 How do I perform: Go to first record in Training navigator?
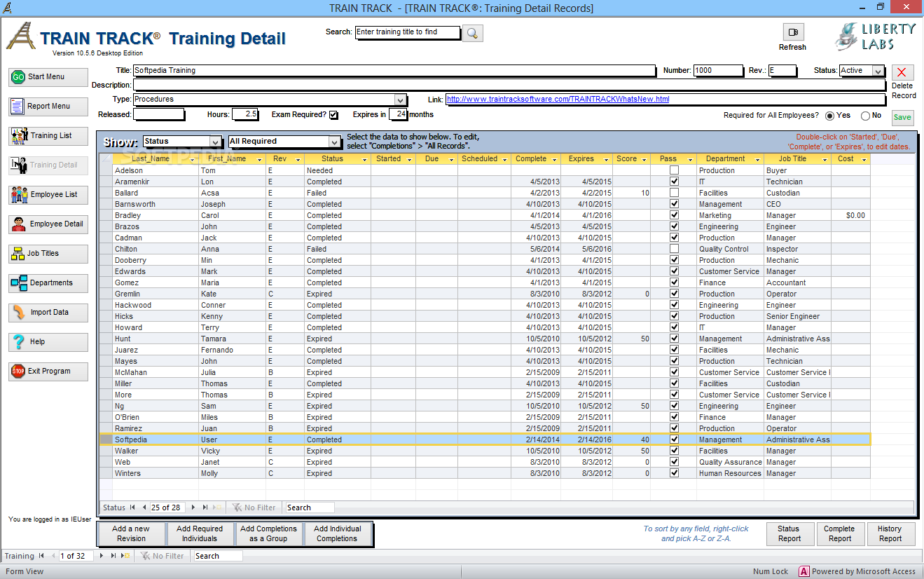click(41, 556)
